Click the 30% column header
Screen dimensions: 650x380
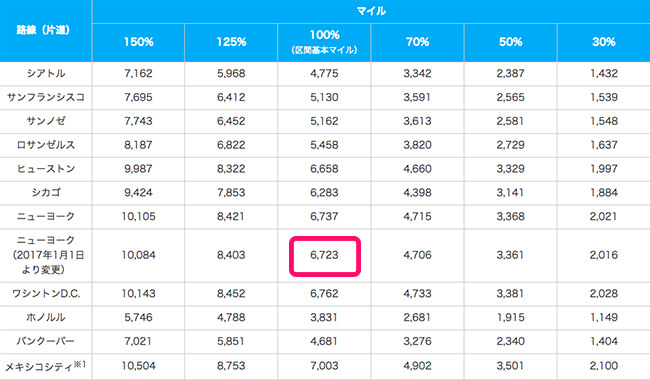coord(604,42)
